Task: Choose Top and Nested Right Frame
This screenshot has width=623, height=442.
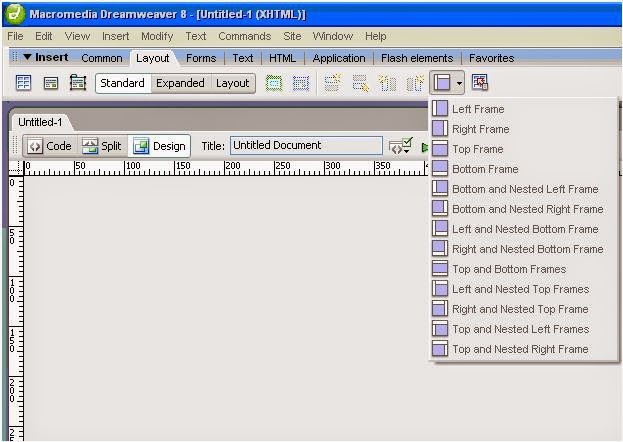Action: pos(524,349)
